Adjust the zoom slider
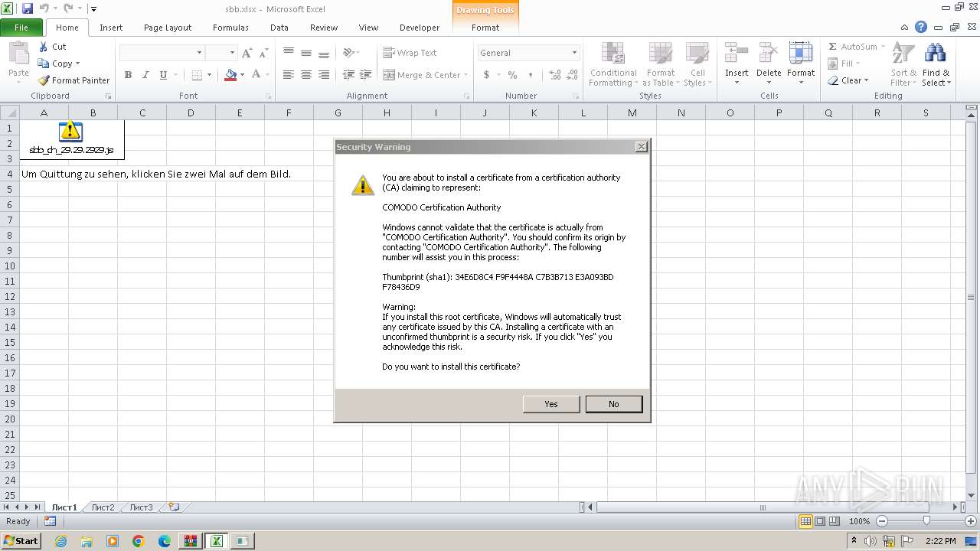 [926, 521]
